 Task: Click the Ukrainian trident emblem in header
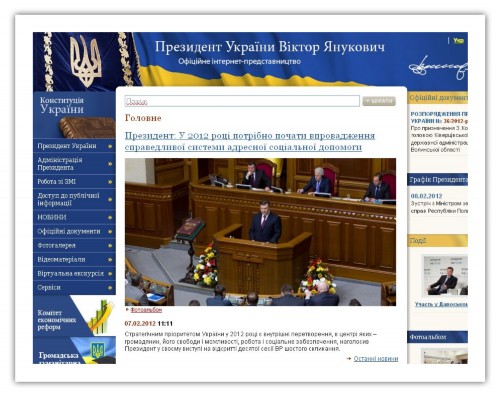click(x=86, y=60)
